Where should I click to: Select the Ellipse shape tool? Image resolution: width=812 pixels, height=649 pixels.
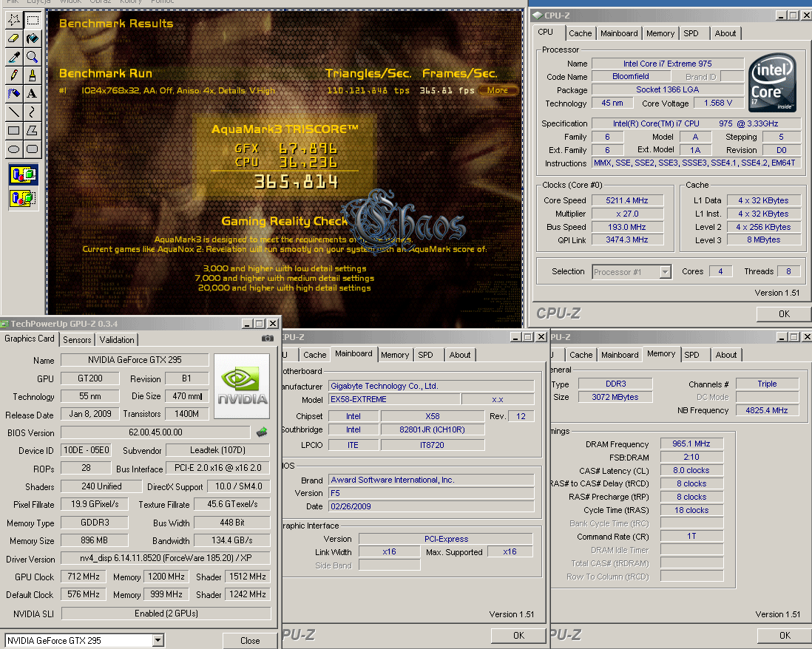(x=14, y=149)
